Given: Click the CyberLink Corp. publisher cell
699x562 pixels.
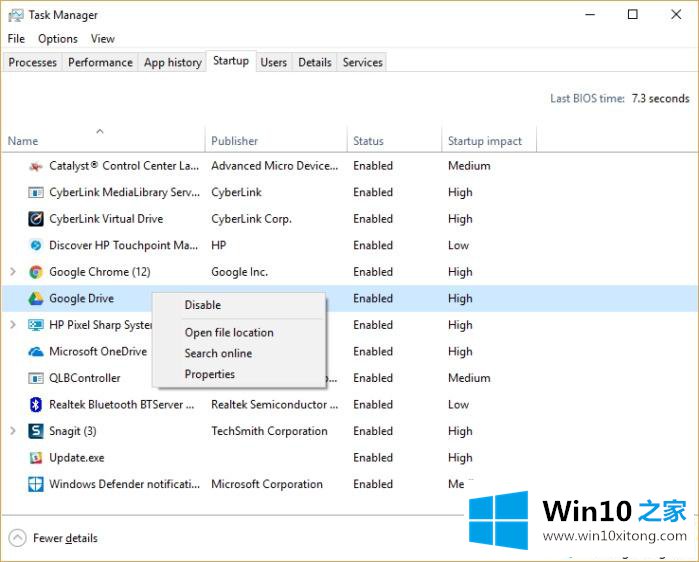Looking at the screenshot, I should [251, 219].
